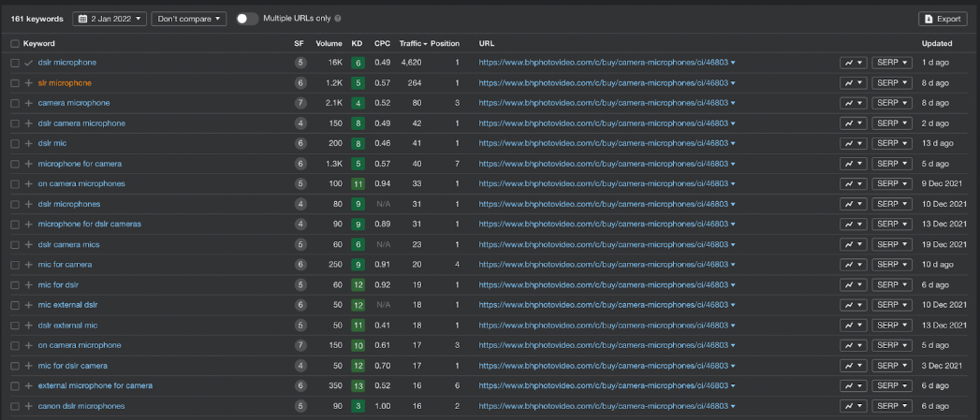The height and width of the screenshot is (420, 980).
Task: Tick checkbox for 'dslr microphone' row
Action: 15,63
